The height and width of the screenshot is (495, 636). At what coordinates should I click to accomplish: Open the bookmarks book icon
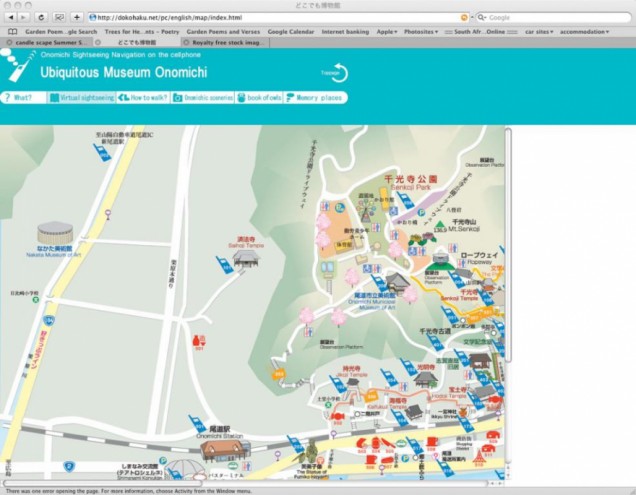point(12,32)
